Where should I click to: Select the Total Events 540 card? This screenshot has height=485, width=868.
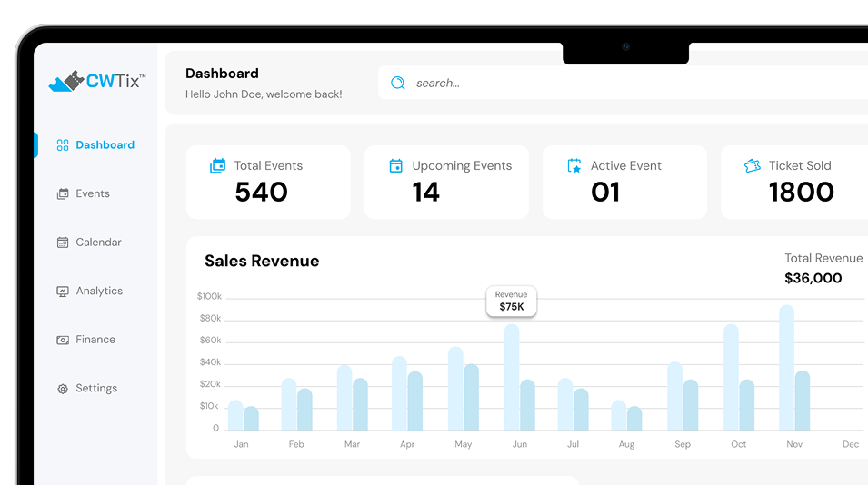click(268, 183)
